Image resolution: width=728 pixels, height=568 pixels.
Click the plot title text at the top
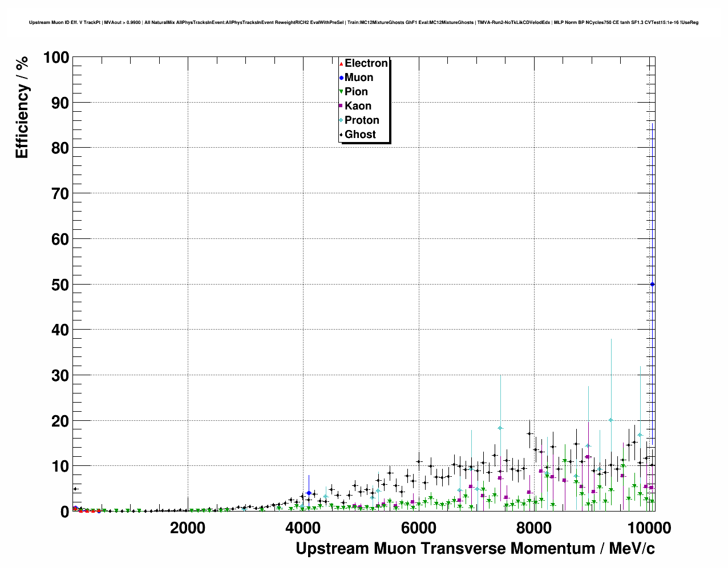363,22
